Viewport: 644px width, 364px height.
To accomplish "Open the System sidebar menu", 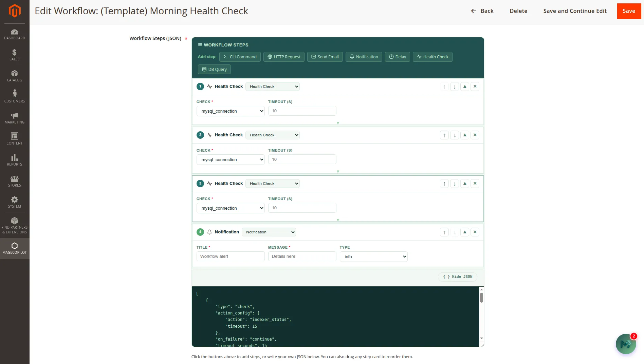I will click(15, 202).
